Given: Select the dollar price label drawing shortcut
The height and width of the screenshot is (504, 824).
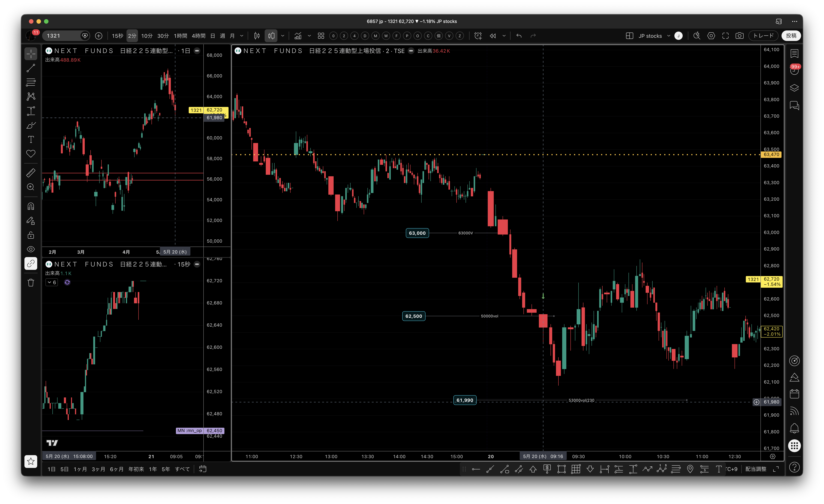Looking at the screenshot, I should click(x=547, y=469).
